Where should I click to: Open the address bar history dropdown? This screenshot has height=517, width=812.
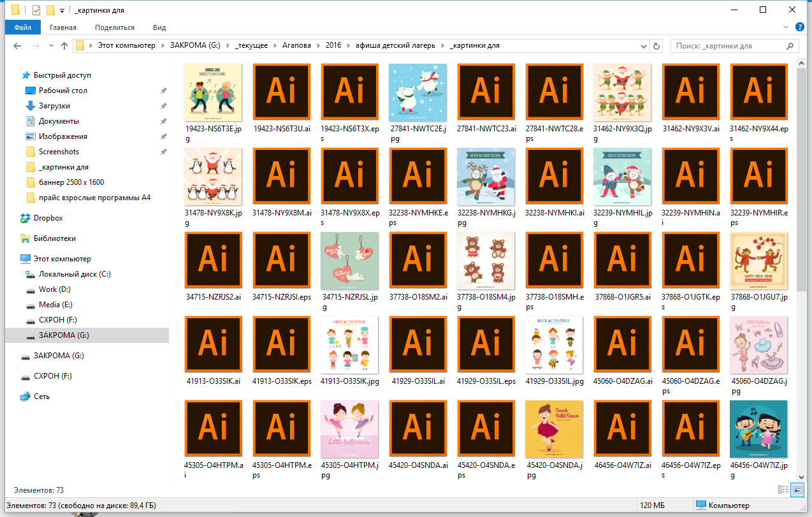point(644,46)
